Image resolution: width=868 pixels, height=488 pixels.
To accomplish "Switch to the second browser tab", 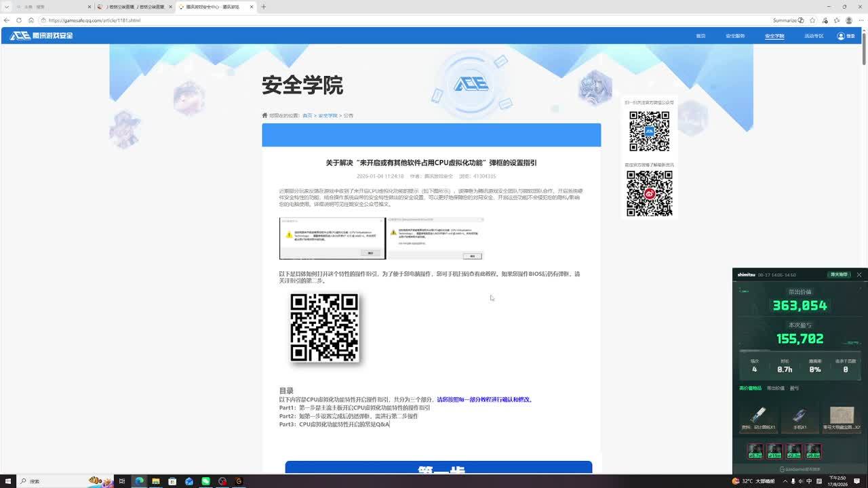I will click(134, 7).
